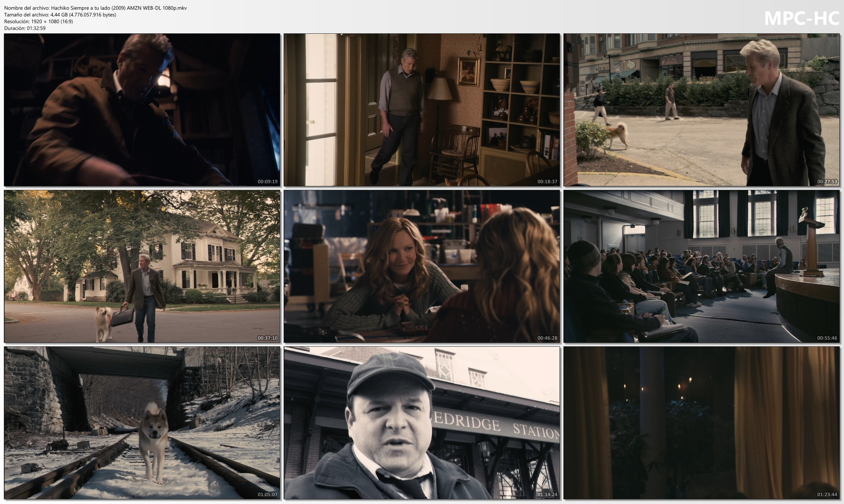Click the black-and-white station thumbnail at 01:14:24
The height and width of the screenshot is (504, 844).
coord(422,423)
